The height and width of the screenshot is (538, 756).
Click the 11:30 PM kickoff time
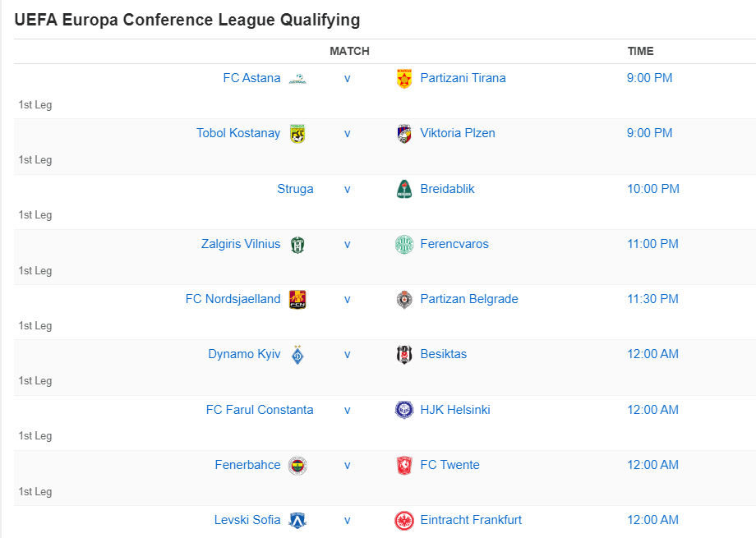(652, 299)
